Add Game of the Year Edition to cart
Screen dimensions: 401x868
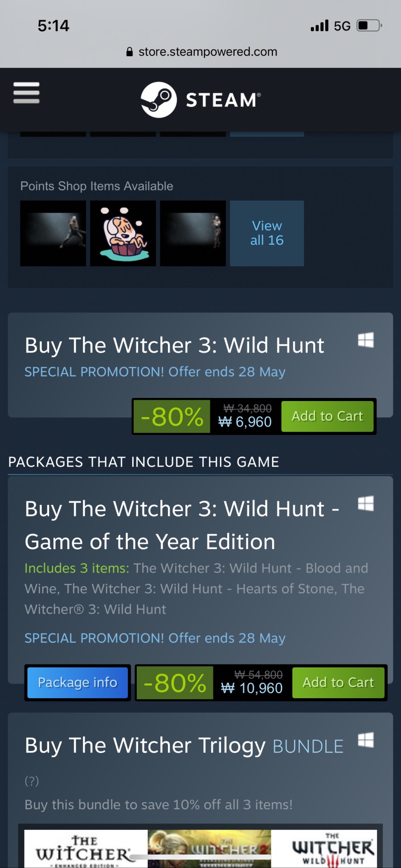tap(338, 683)
